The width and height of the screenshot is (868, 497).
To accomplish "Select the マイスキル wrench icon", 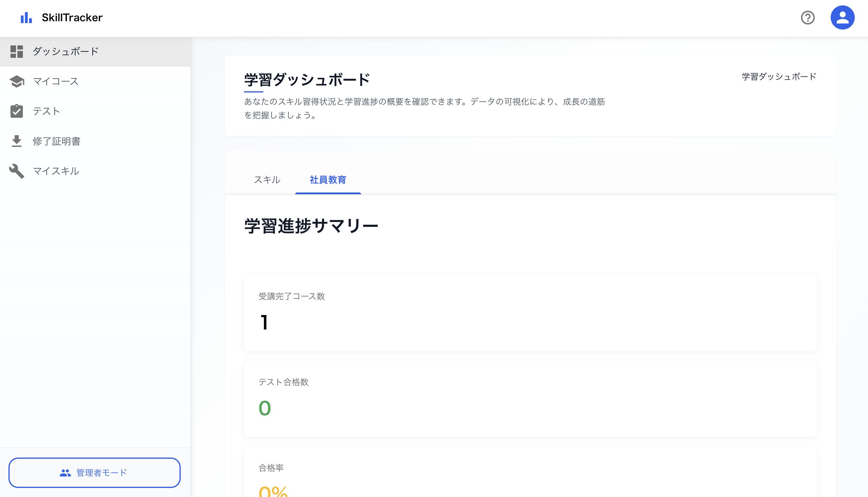I will pos(17,171).
